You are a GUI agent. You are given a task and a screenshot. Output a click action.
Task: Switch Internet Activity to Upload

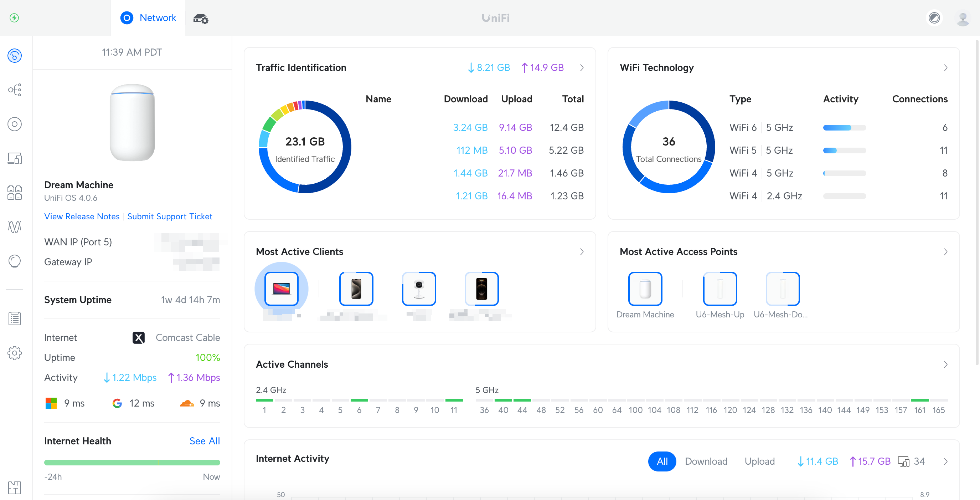759,461
